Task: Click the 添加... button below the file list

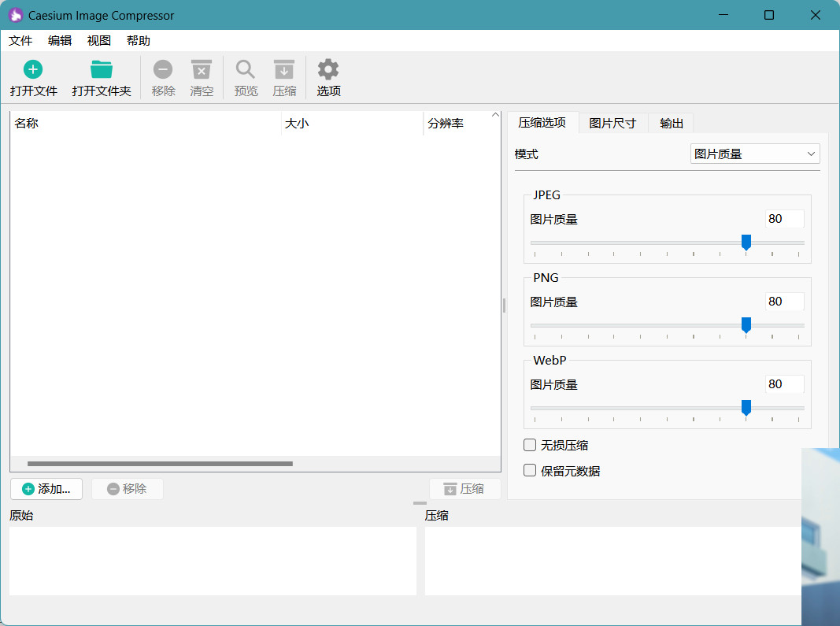Action: tap(46, 489)
